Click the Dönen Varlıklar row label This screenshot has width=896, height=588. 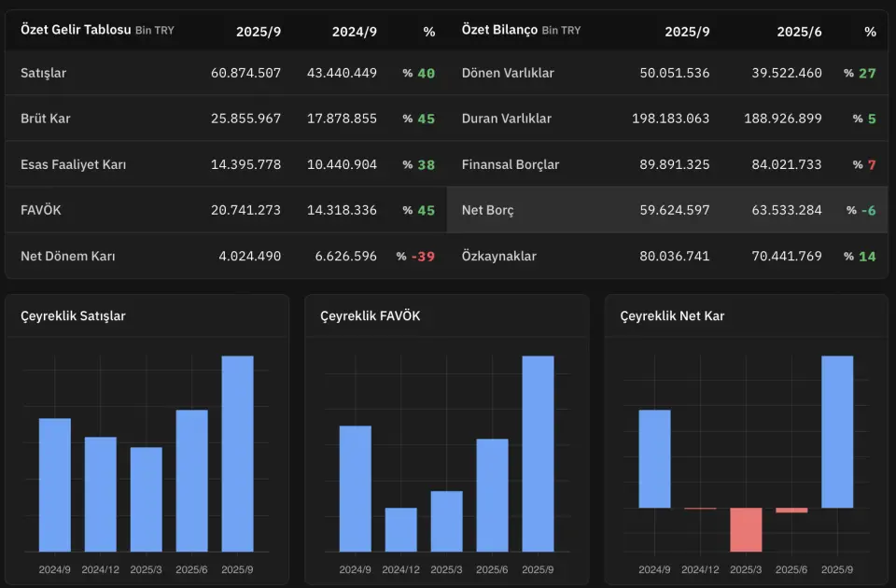508,73
